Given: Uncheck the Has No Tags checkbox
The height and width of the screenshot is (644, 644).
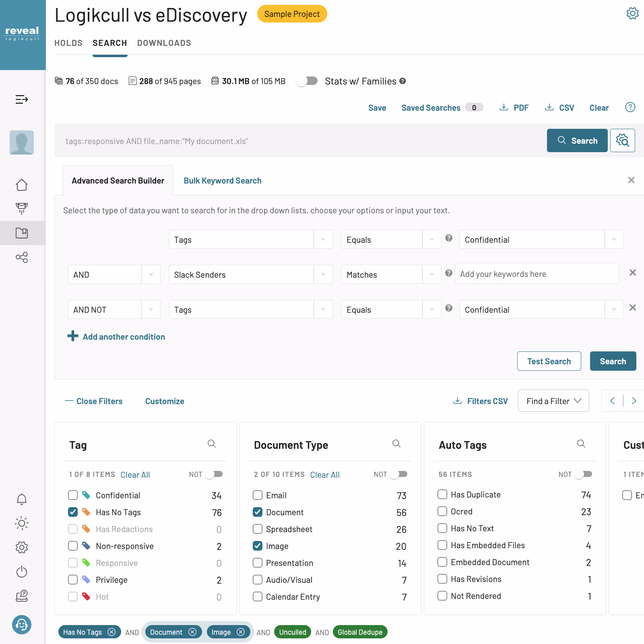Looking at the screenshot, I should click(x=73, y=512).
